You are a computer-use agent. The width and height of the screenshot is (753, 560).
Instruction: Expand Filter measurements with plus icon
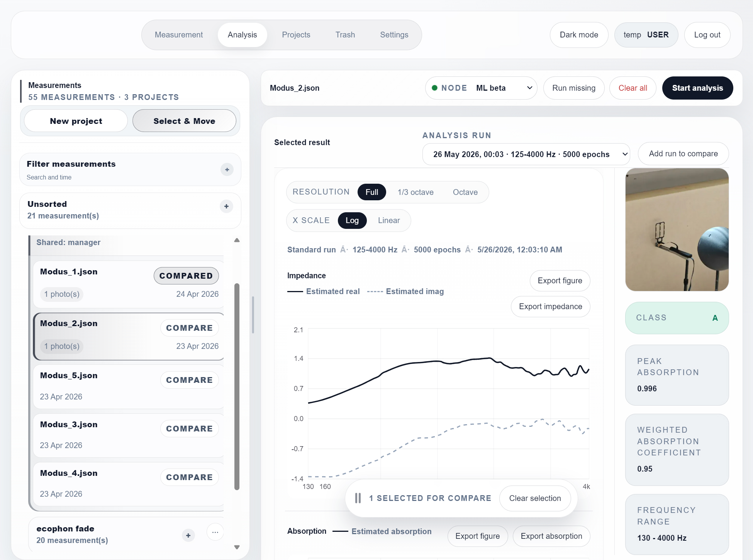(x=227, y=169)
